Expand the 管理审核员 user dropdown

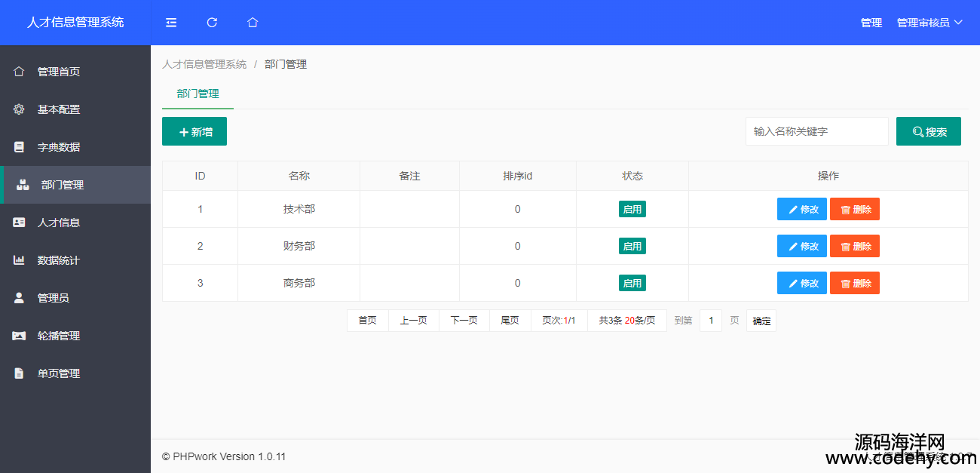929,23
